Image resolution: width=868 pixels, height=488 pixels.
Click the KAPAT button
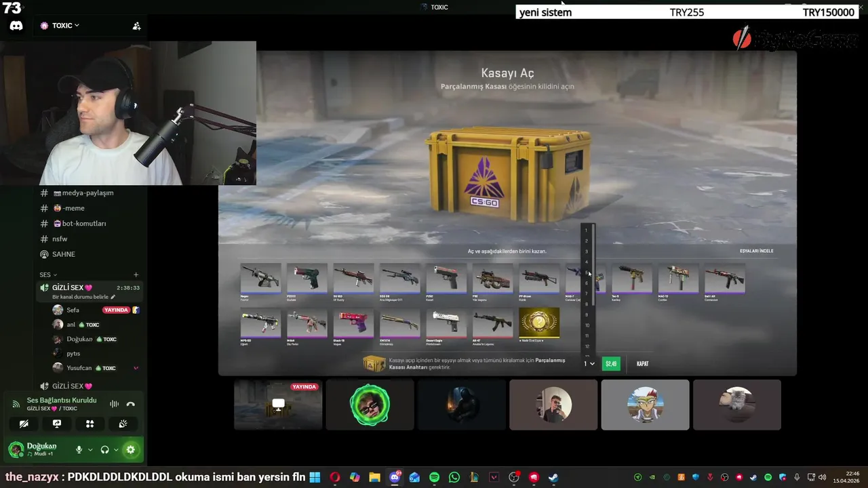(642, 364)
